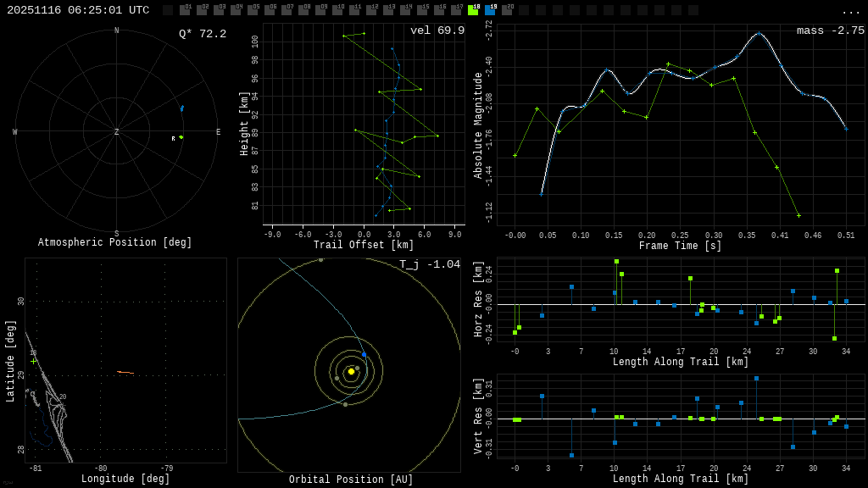Click the peak of the white magnitude curve
This screenshot has height=488, width=868.
coord(759,34)
